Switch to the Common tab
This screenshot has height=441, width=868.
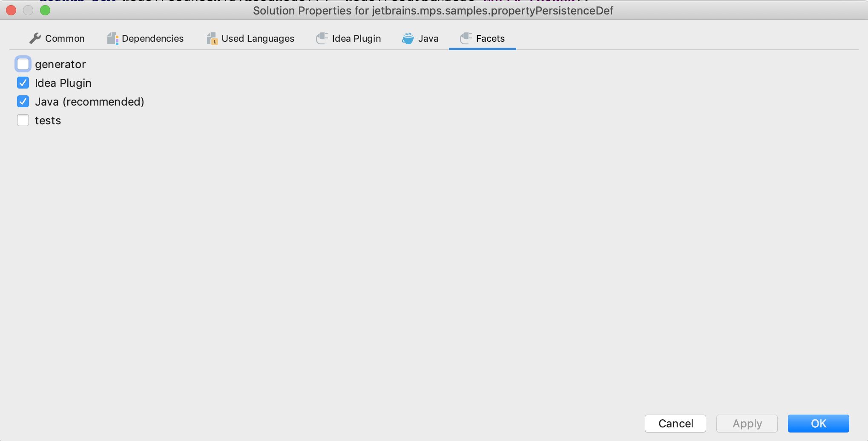click(65, 39)
